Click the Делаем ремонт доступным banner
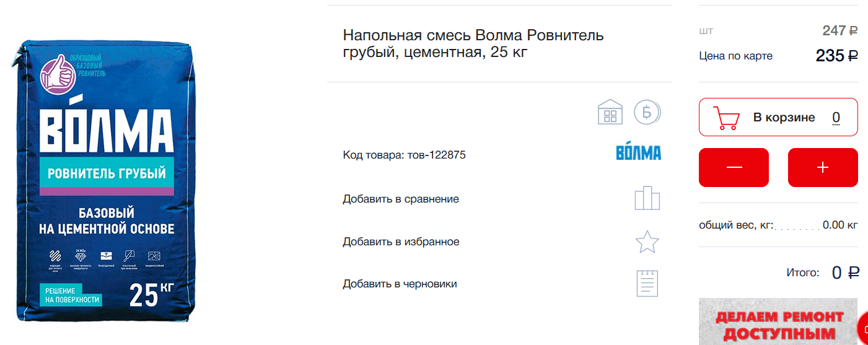 (778, 321)
